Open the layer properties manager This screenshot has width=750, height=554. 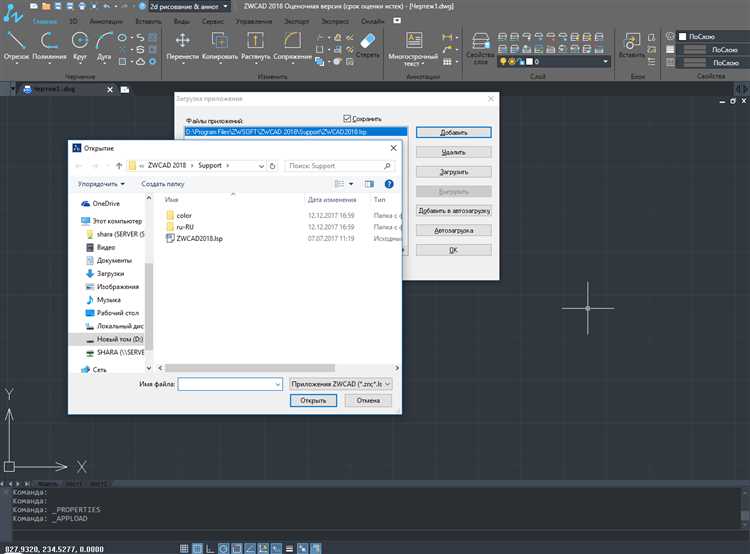(x=480, y=48)
